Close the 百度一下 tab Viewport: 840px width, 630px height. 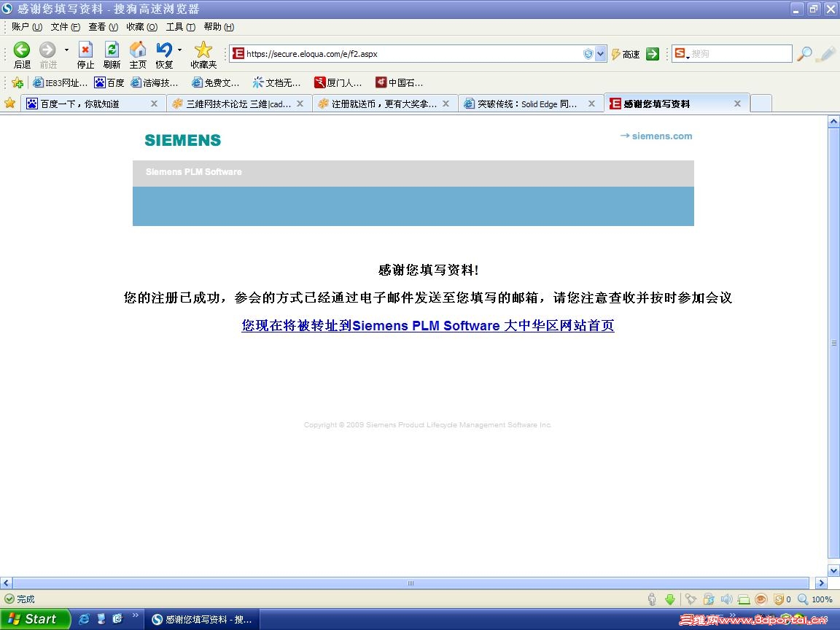[x=155, y=104]
